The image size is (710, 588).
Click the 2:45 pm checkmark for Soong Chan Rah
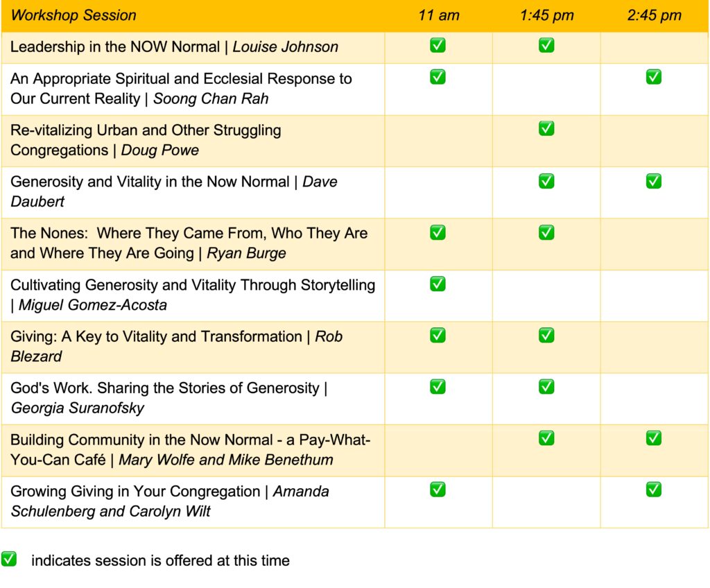coord(653,77)
